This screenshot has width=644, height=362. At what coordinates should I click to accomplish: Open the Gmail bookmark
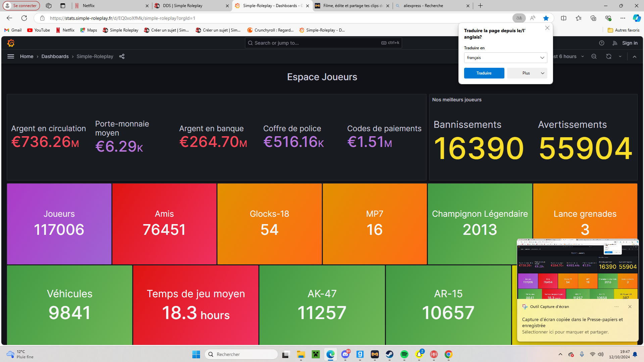click(x=13, y=30)
